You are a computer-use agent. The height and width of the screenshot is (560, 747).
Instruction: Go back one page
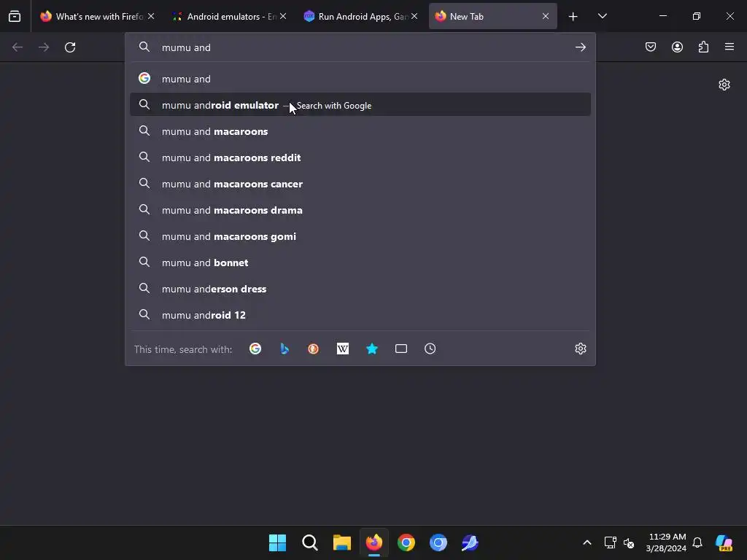pos(18,47)
